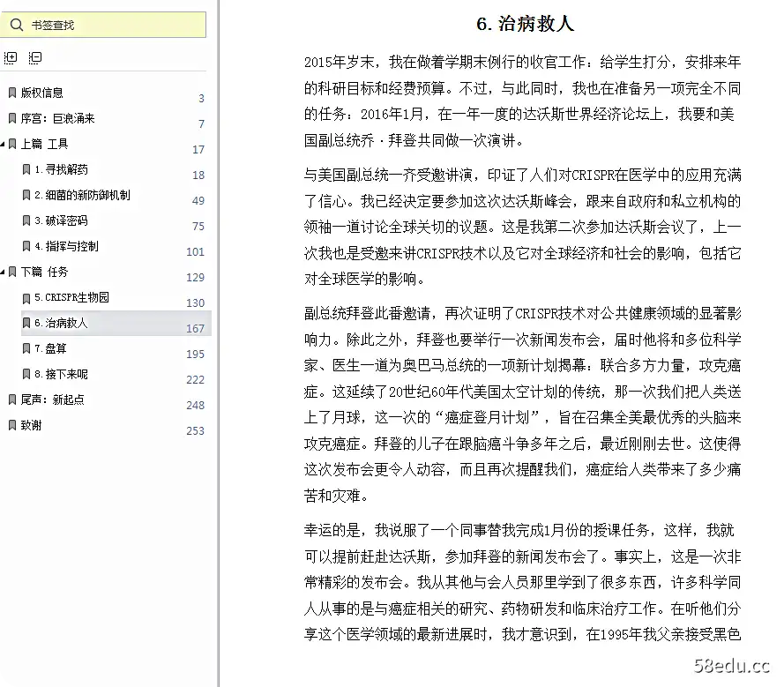This screenshot has width=784, height=687.
Task: Click the bookmark search field
Action: coord(102,25)
